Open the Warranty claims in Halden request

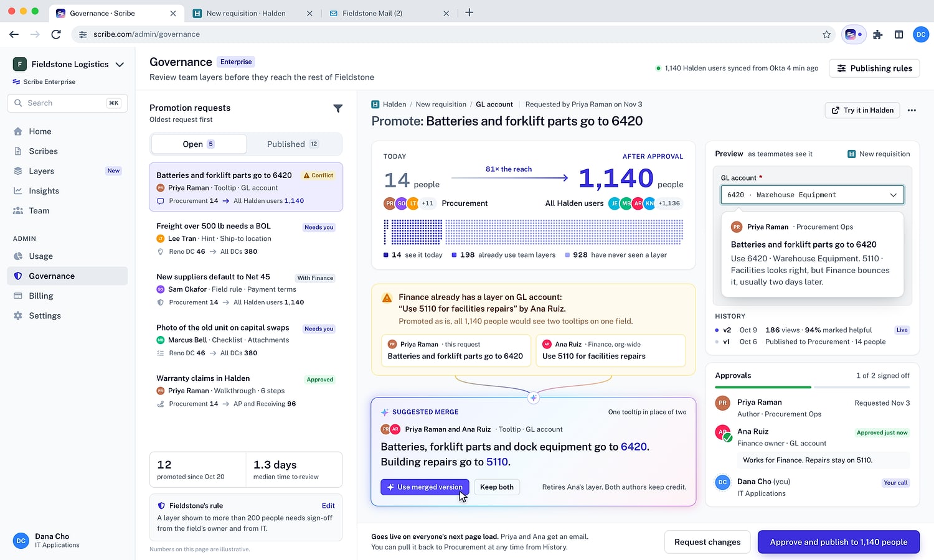point(246,391)
